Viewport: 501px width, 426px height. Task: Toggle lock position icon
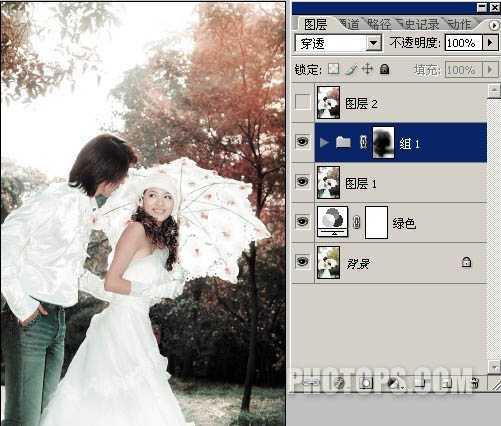point(367,69)
